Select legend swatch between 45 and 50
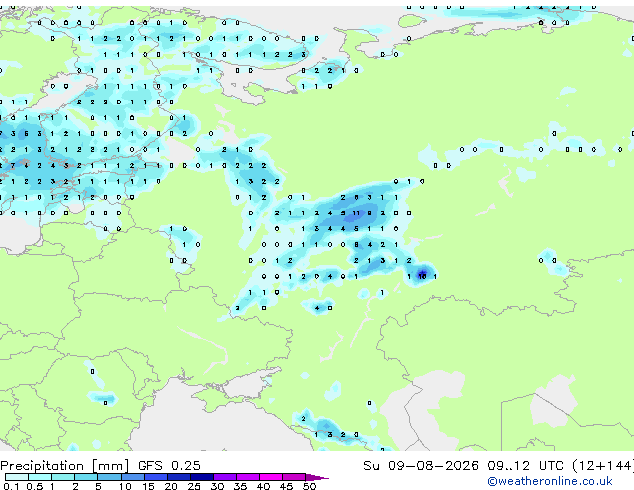Image resolution: width=634 pixels, height=490 pixels. 294,477
